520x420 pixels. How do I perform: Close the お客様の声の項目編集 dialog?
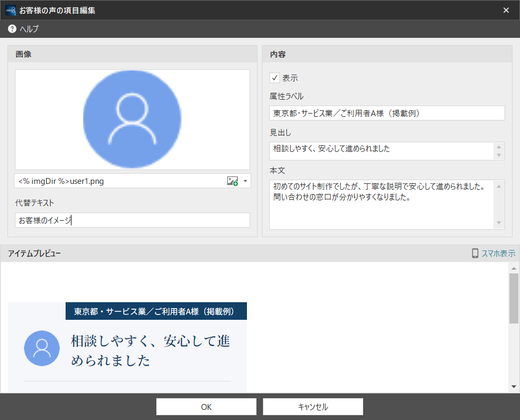[x=506, y=10]
